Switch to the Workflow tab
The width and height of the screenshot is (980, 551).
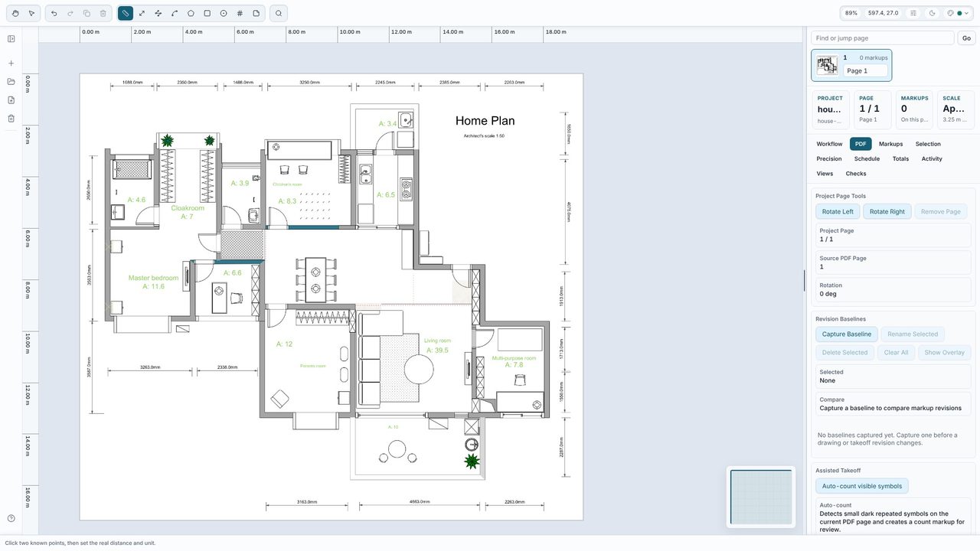pos(829,144)
